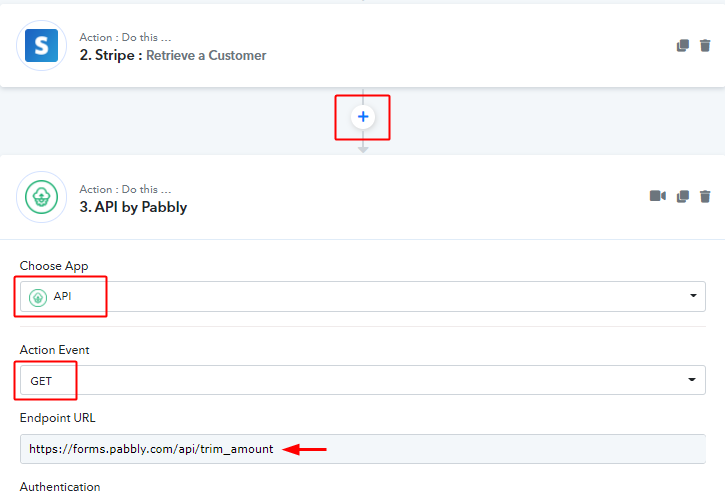Click the 'Choose App' label text

54,266
